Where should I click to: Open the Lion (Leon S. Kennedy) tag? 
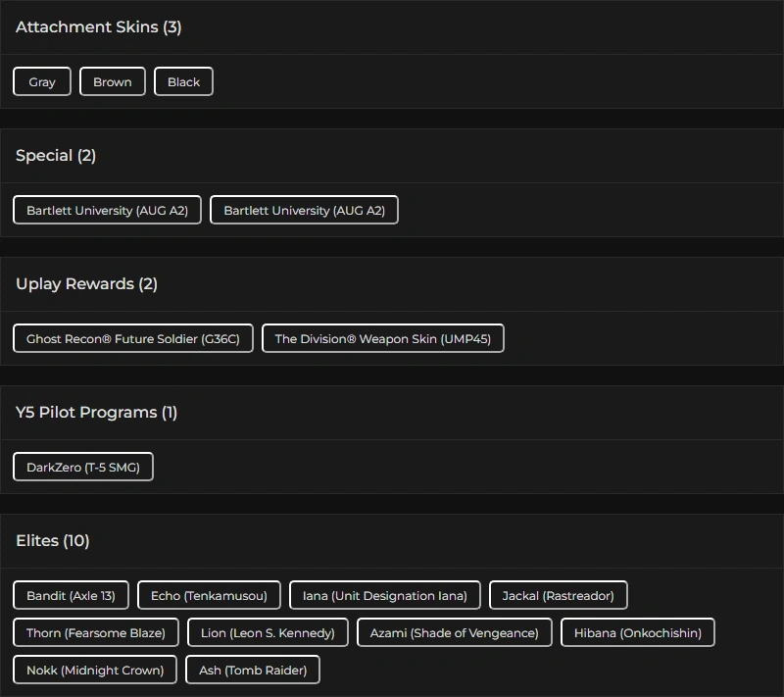[268, 632]
